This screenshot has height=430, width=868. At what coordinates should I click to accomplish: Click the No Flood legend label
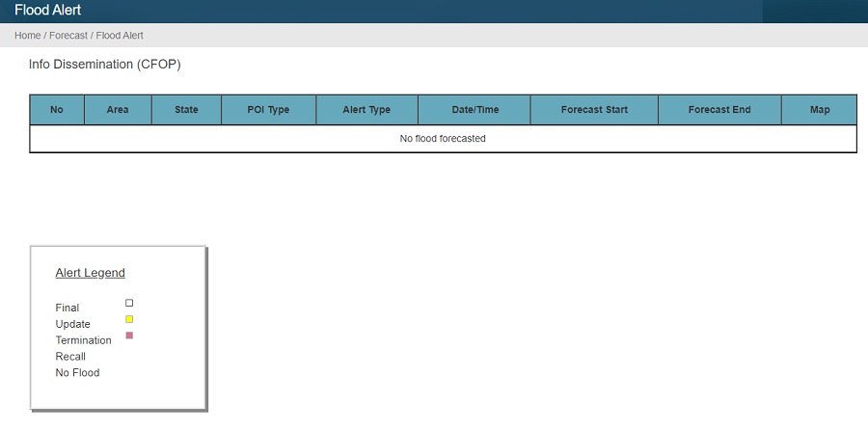click(x=77, y=373)
